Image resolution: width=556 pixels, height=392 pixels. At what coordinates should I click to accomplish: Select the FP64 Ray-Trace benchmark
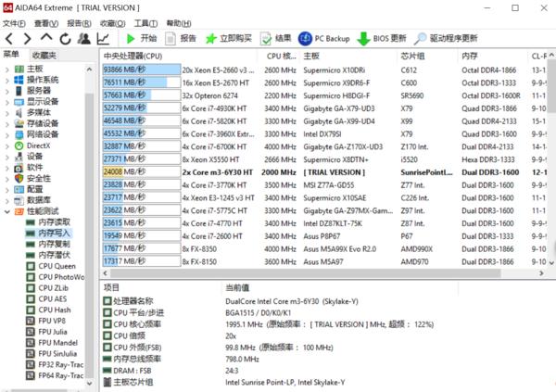55,375
